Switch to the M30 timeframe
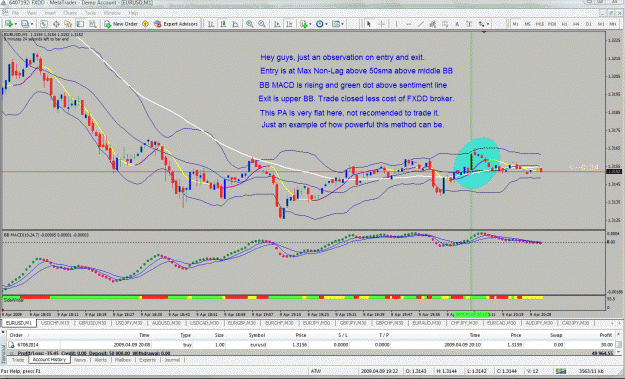Screen dimensions: 625x379 click(x=552, y=24)
